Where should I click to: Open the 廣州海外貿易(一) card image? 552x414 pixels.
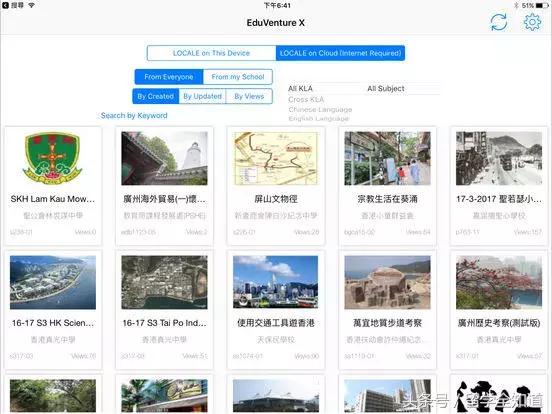coord(164,158)
